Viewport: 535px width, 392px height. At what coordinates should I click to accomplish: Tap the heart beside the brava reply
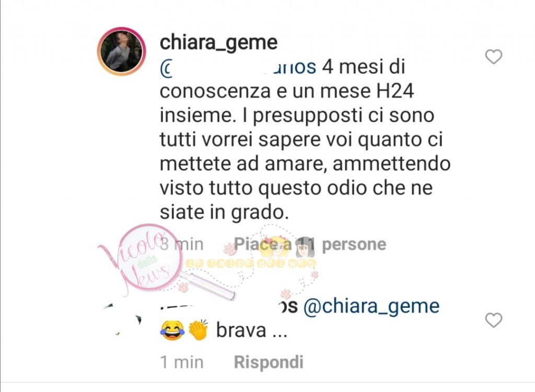point(494,320)
